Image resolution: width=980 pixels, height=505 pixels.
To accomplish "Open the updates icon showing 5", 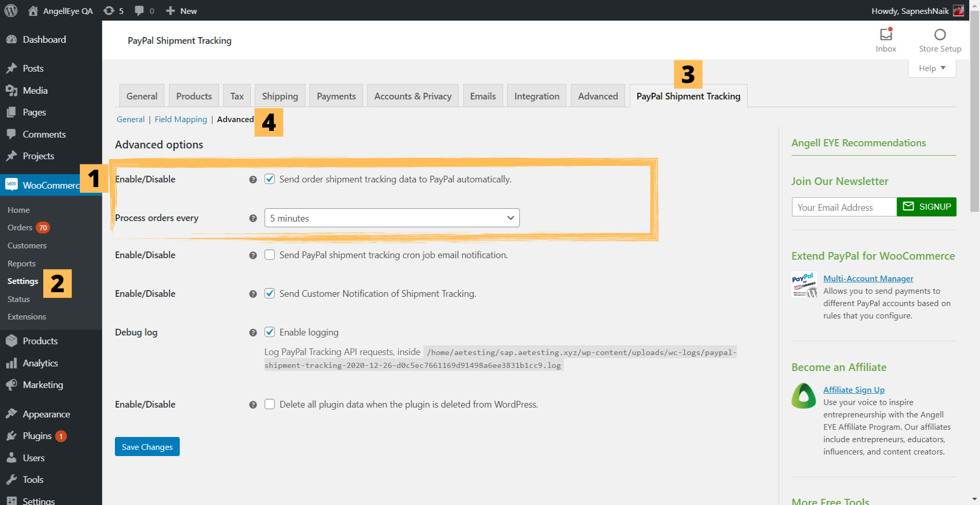I will click(109, 11).
